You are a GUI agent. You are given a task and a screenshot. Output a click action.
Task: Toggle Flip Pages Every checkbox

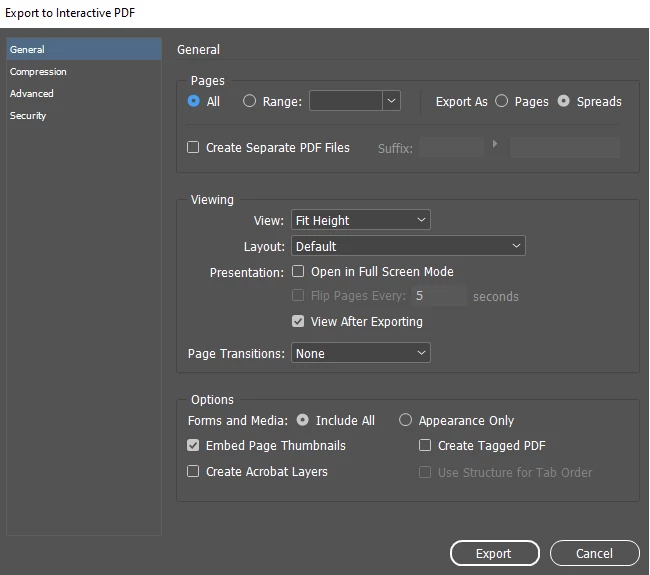tap(298, 295)
